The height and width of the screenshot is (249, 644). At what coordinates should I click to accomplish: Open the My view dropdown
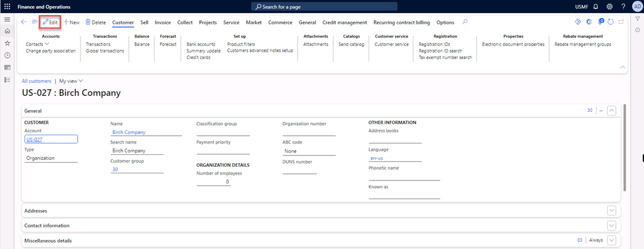(x=71, y=81)
